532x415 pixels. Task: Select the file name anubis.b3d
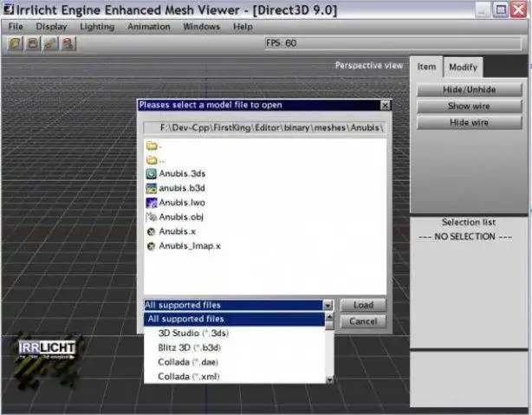click(182, 188)
